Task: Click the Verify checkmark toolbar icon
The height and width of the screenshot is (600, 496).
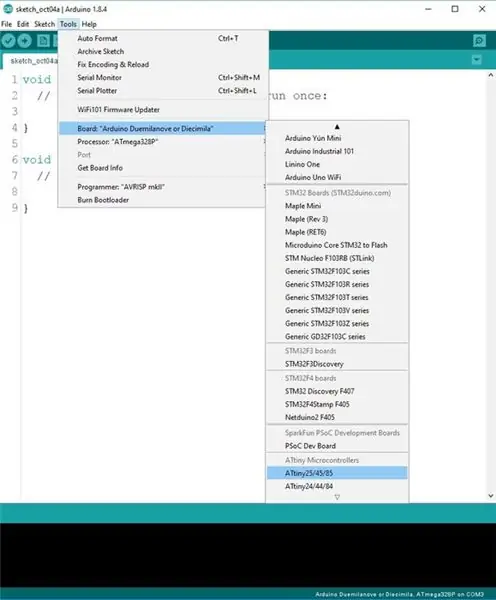Action: pos(8,41)
